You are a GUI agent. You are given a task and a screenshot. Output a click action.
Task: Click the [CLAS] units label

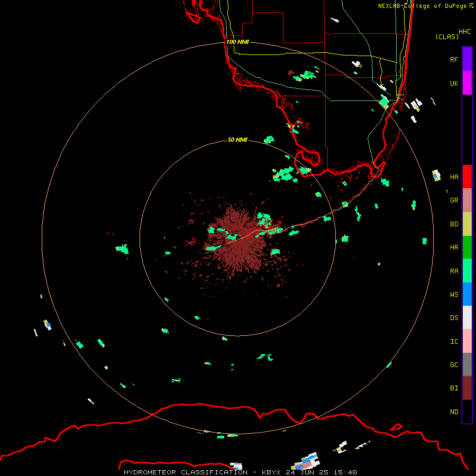click(446, 36)
